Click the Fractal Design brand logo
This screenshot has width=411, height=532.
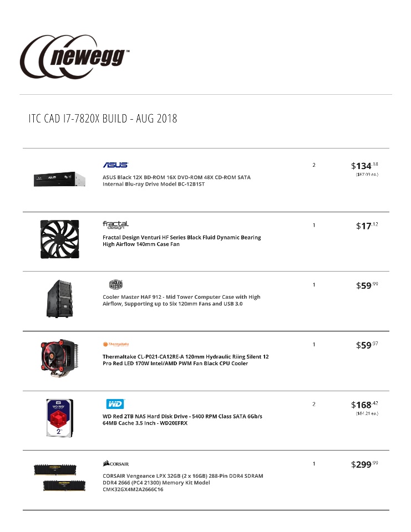[115, 225]
